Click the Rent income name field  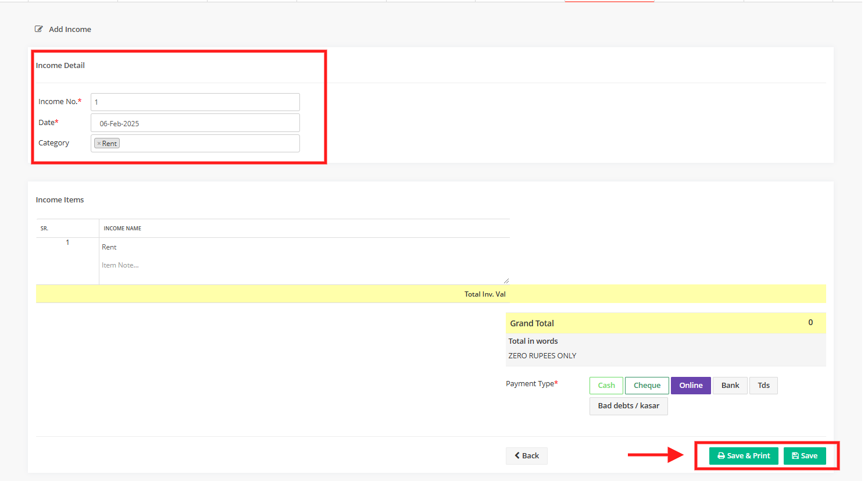(302, 247)
